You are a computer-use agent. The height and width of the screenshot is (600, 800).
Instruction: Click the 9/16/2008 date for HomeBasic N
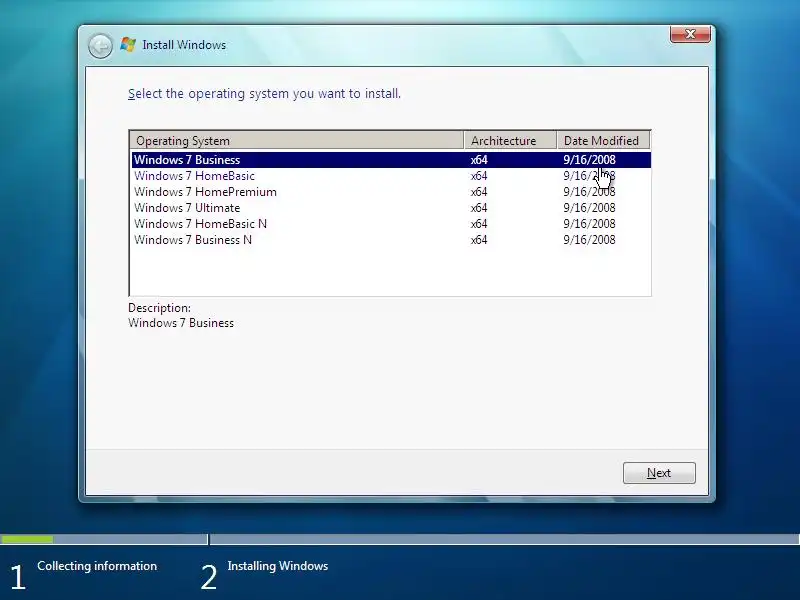(589, 224)
